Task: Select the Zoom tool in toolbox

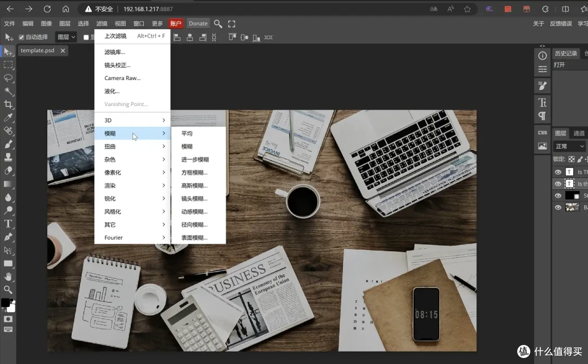Action: point(8,290)
